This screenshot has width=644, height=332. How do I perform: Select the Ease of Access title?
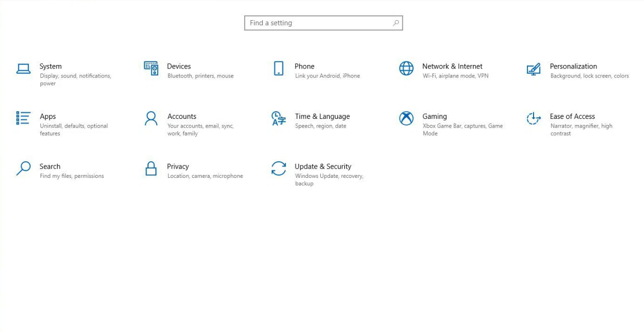[x=572, y=116]
